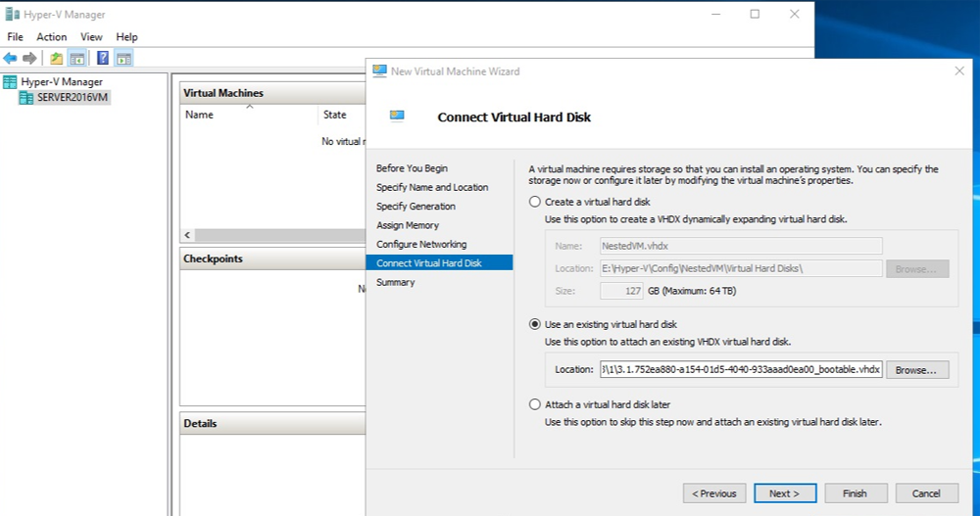Select Hyper-V Manager tree root node
Screen dimensions: 980x516
pyautogui.click(x=61, y=82)
